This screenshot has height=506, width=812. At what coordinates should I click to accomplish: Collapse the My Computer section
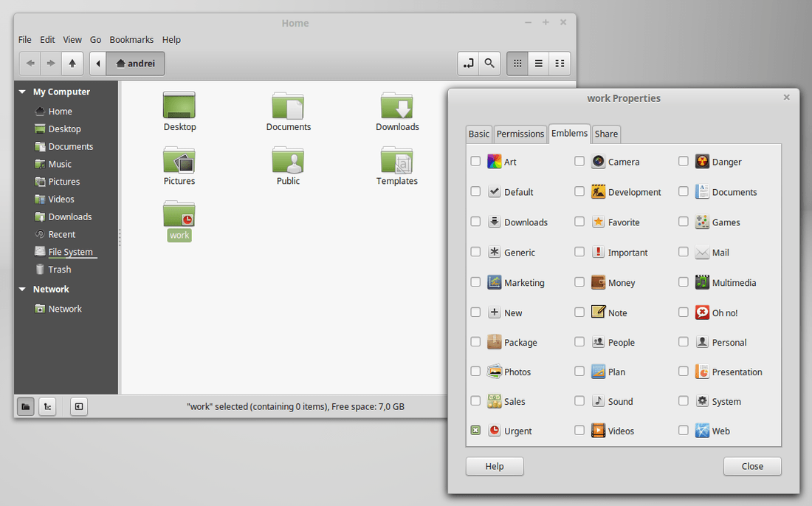pyautogui.click(x=22, y=91)
